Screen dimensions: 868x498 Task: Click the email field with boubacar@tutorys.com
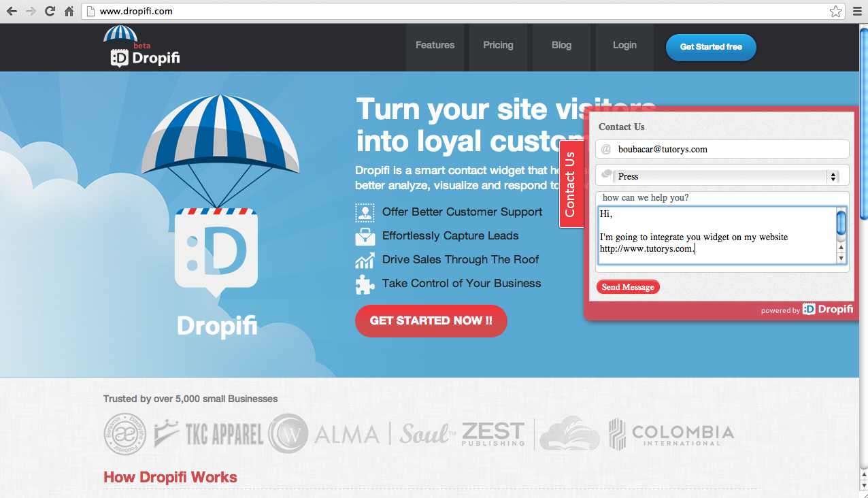(x=722, y=149)
